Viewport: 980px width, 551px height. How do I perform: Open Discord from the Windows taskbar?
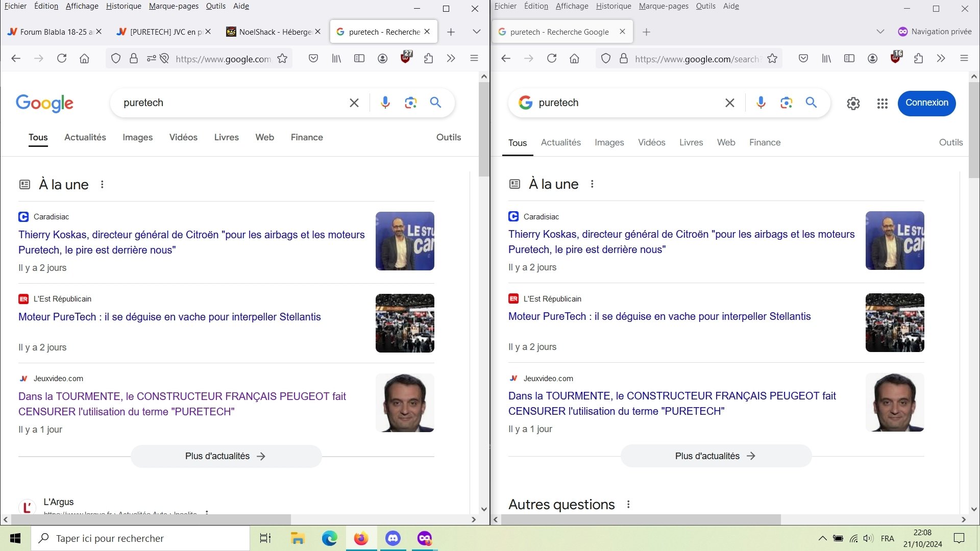pos(393,538)
